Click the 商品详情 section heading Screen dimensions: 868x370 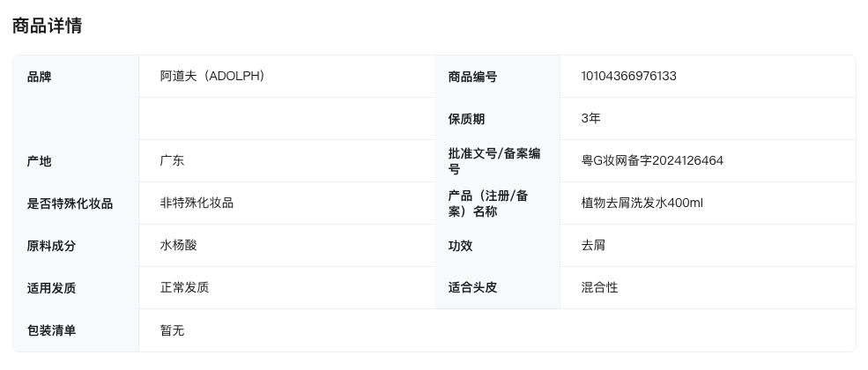coord(48,26)
